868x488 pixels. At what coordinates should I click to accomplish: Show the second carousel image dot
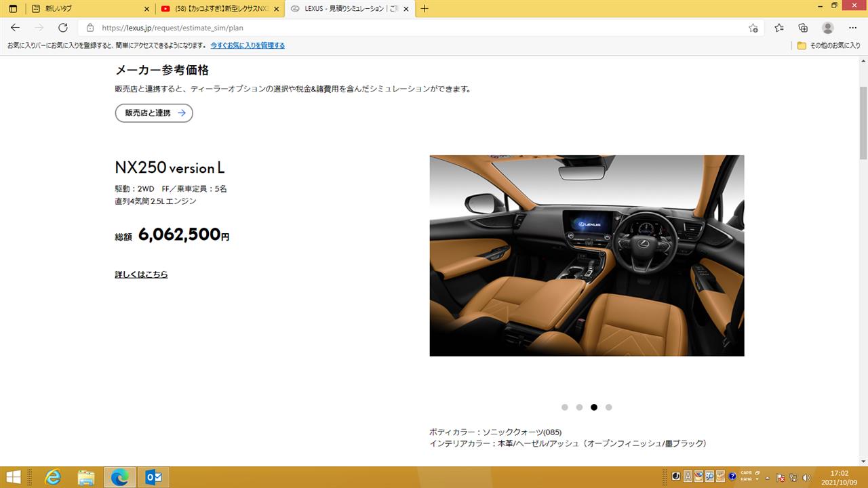pyautogui.click(x=579, y=407)
